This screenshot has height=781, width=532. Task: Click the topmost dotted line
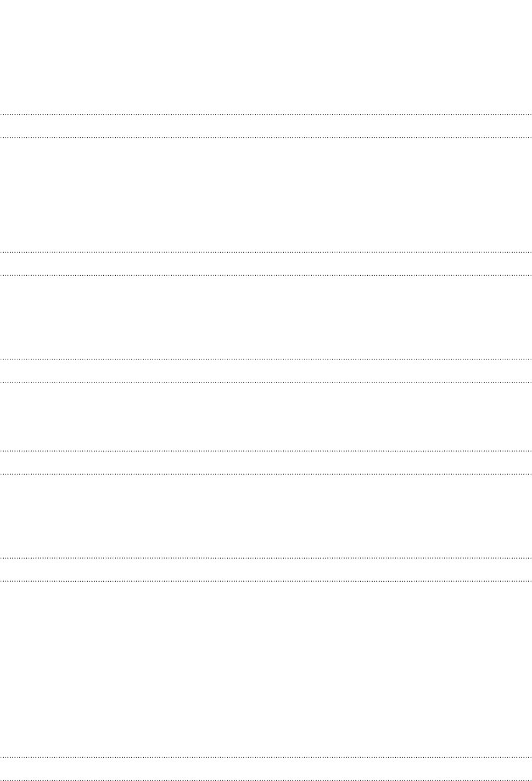pyautogui.click(x=266, y=114)
